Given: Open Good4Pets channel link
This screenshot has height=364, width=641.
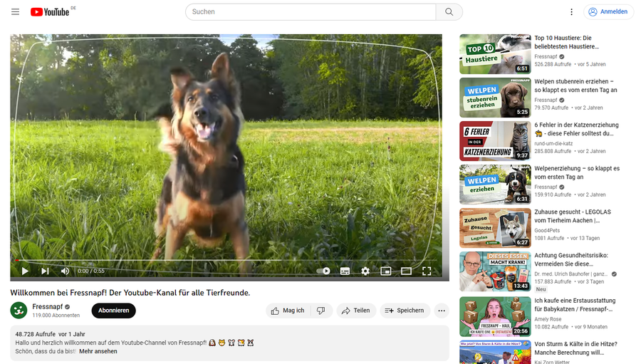Looking at the screenshot, I should click(547, 231).
